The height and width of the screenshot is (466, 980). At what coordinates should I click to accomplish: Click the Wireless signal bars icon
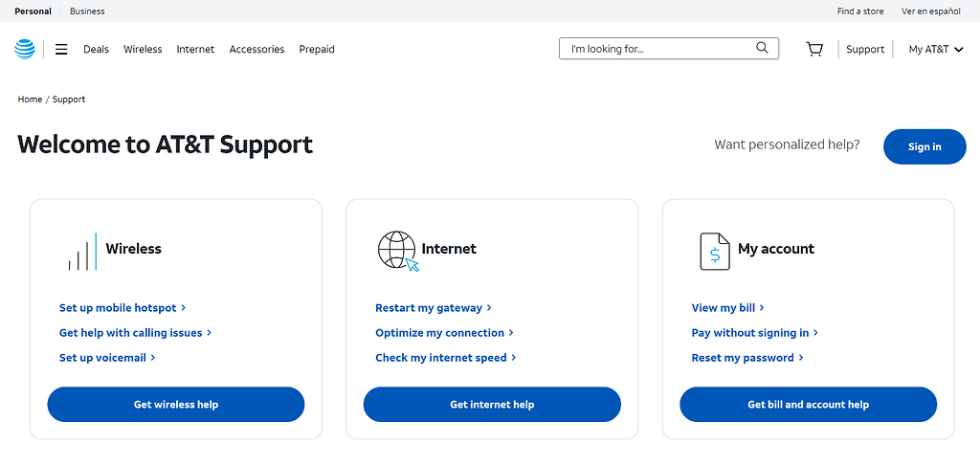point(82,251)
